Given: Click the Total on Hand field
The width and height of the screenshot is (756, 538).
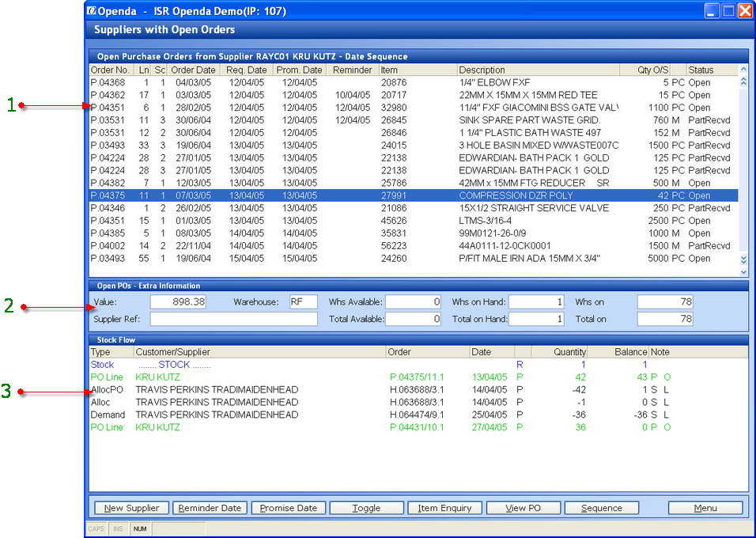Looking at the screenshot, I should 536,319.
